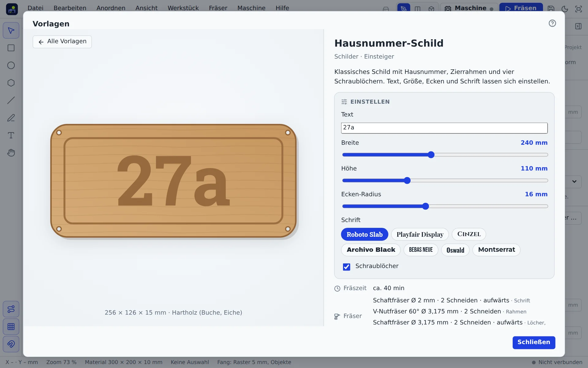Select the Bebas Neue font chip
Screen dimensions: 588x368
[421, 250]
